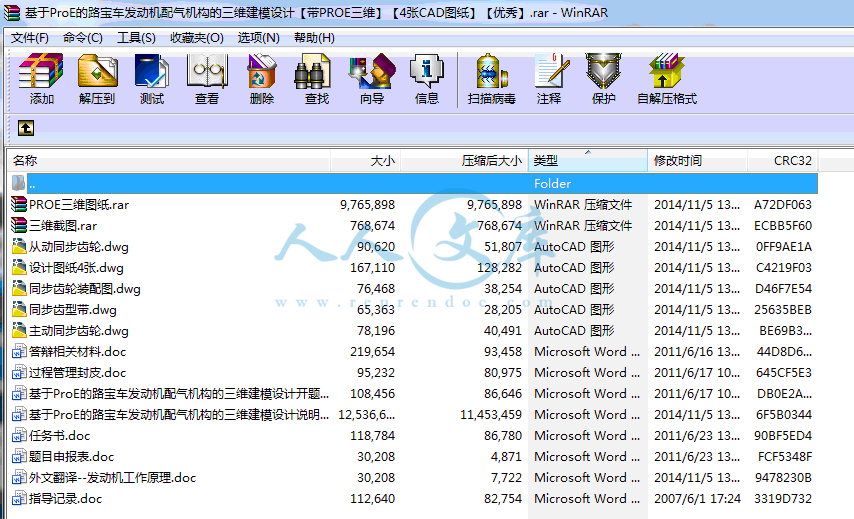
Task: Click the icon of PROE三维图纸.rar
Action: pos(19,205)
